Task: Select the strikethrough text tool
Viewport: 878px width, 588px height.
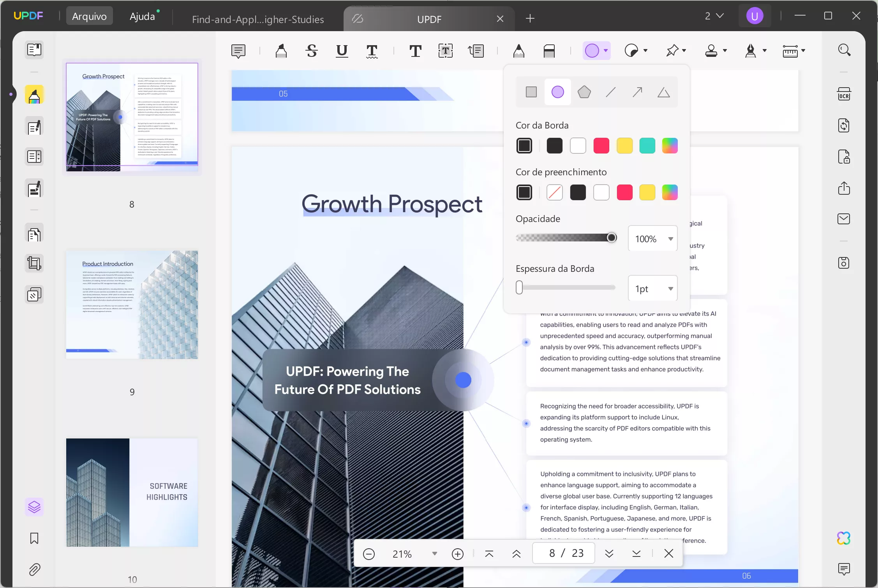Action: [x=311, y=51]
